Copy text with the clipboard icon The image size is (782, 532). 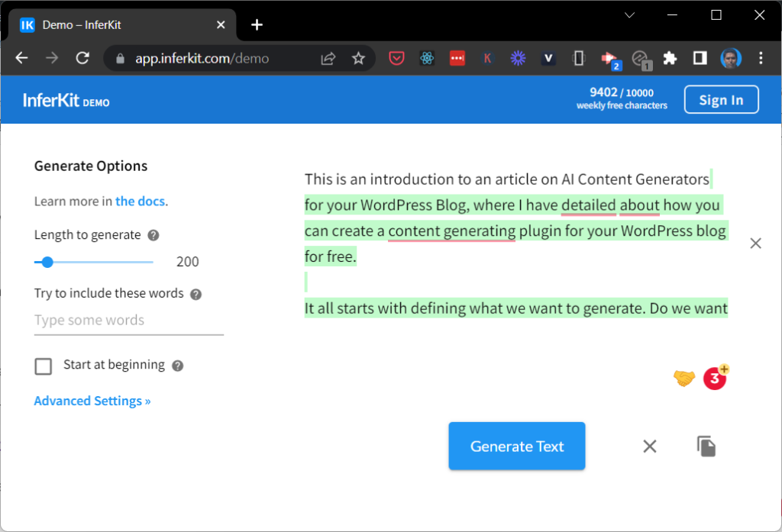[706, 447]
